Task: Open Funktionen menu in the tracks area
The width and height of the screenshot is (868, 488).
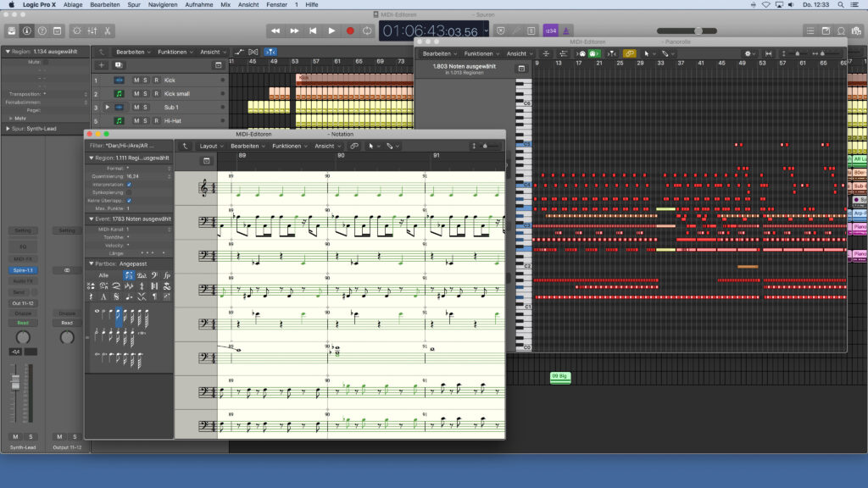Action: tap(175, 52)
